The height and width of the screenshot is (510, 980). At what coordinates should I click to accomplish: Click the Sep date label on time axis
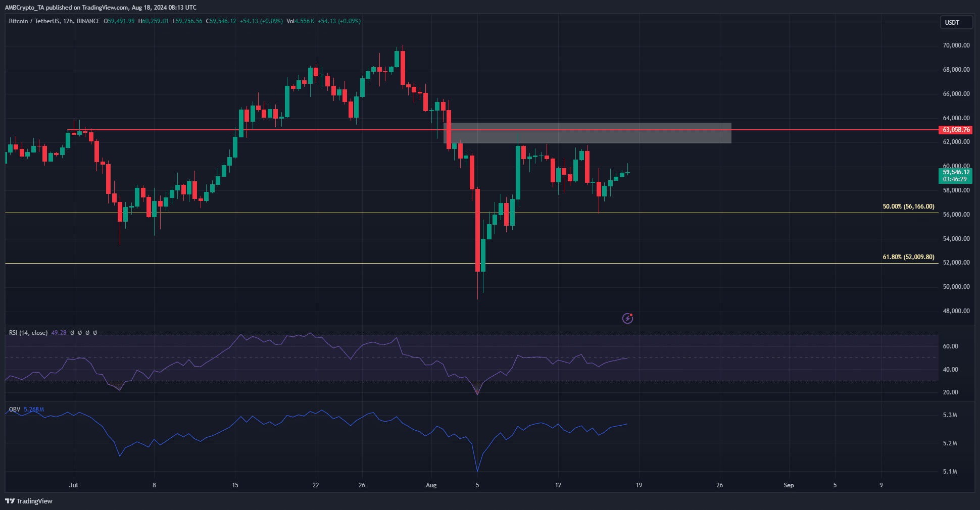[789, 485]
